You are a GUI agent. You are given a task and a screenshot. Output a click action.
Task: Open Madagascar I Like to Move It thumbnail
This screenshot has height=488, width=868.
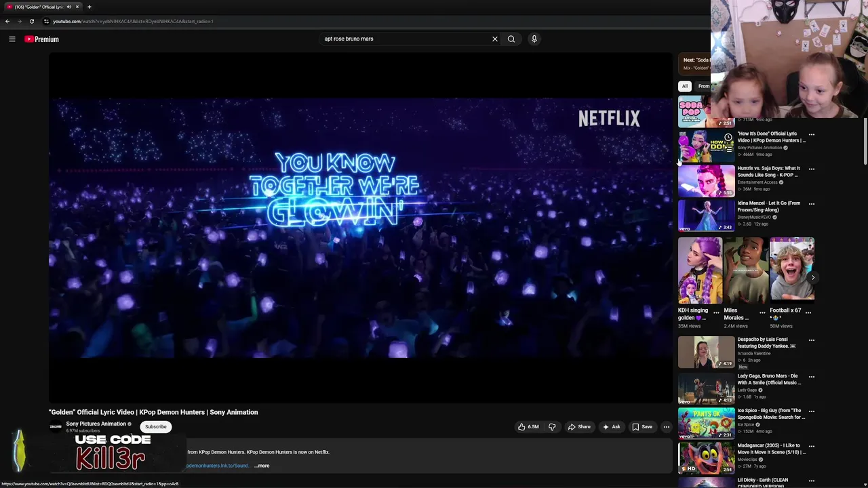click(x=706, y=457)
